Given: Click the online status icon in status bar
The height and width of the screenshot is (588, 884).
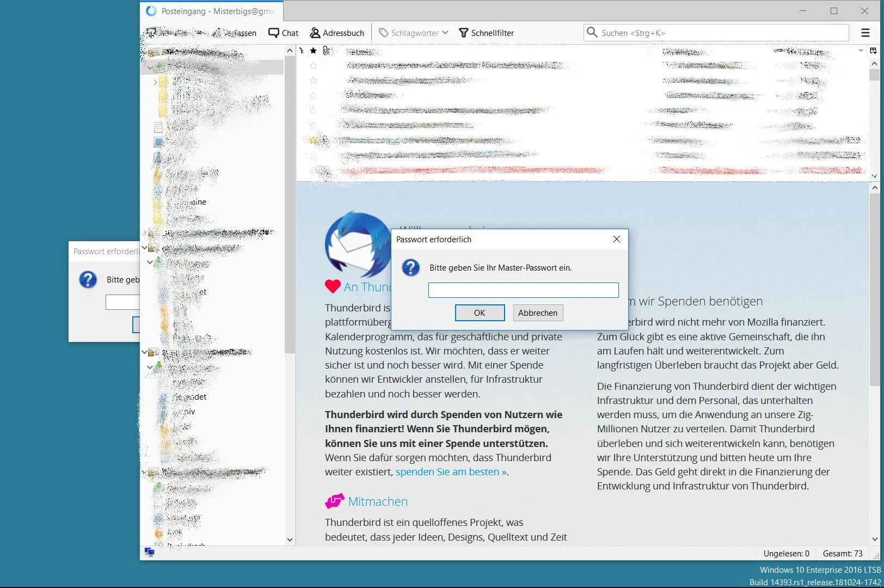Looking at the screenshot, I should tap(149, 552).
